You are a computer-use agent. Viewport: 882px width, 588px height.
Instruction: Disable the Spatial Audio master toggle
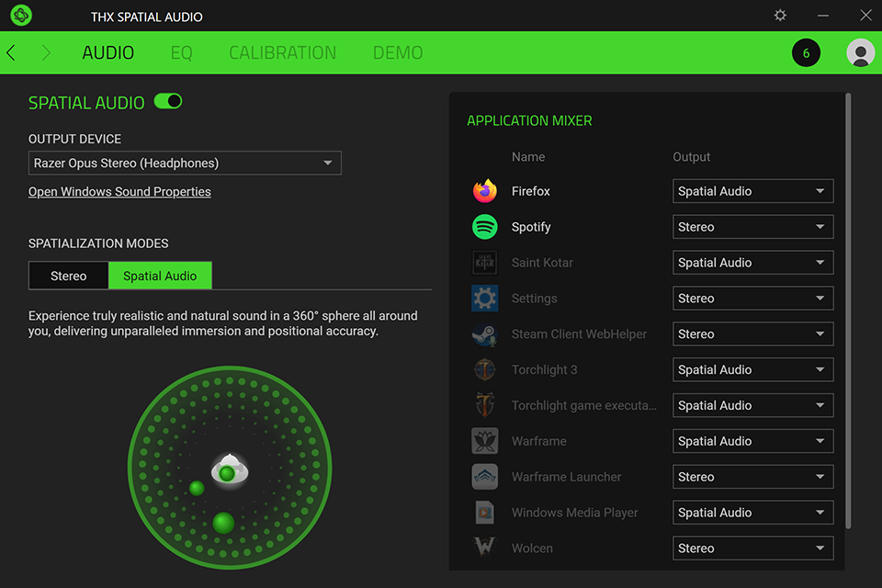(x=167, y=102)
